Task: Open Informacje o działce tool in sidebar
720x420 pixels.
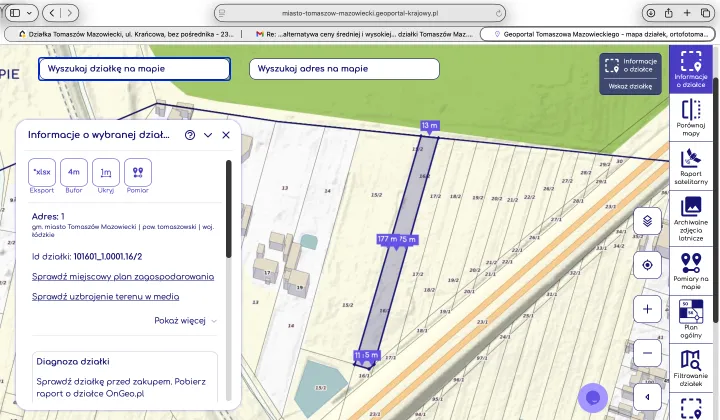Action: pos(691,69)
